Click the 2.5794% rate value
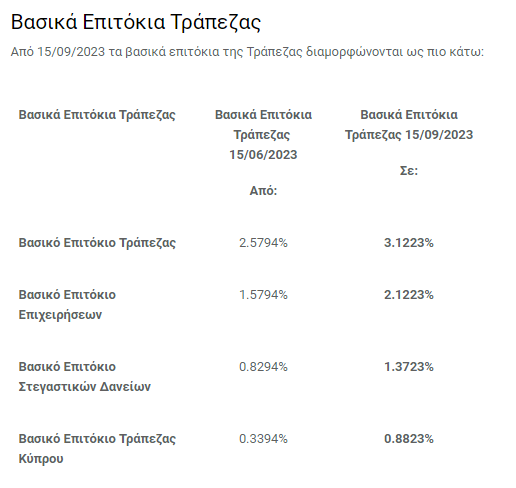 coord(263,243)
